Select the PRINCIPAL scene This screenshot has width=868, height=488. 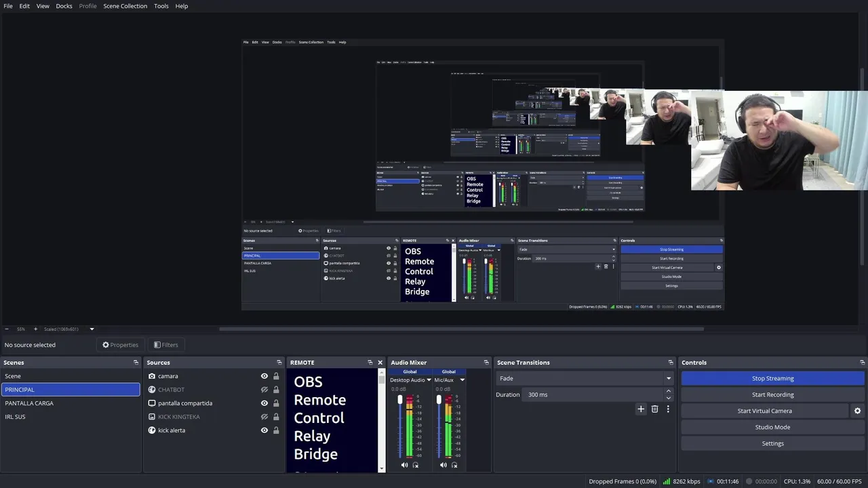tap(71, 390)
